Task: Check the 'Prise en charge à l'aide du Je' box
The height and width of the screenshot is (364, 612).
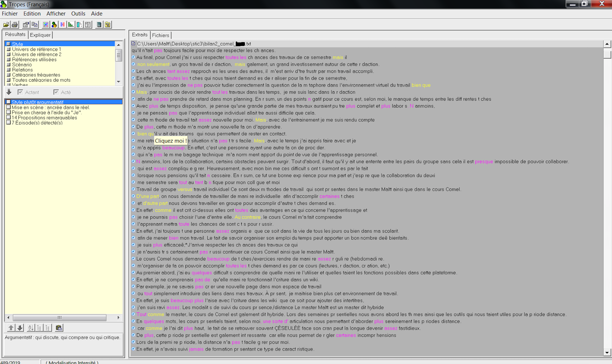Action: (8, 112)
